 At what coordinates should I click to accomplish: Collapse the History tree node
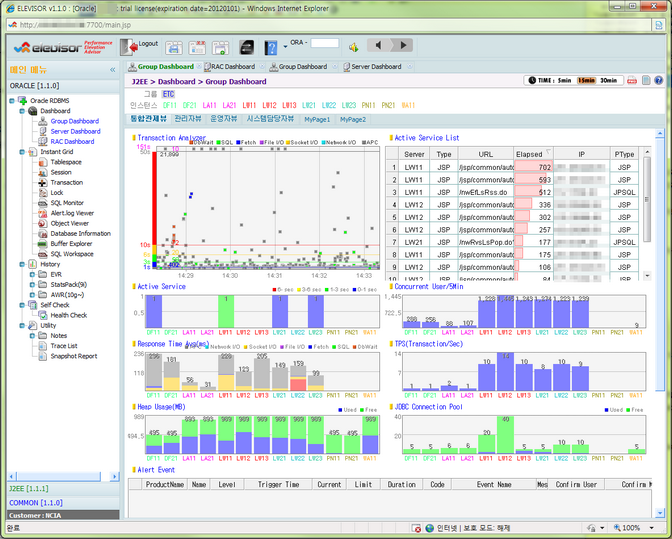(22, 264)
